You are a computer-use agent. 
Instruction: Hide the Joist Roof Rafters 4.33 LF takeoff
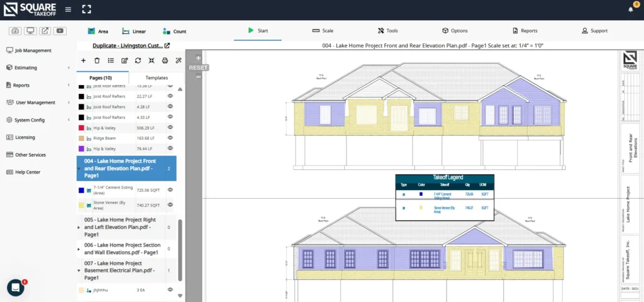click(x=170, y=117)
